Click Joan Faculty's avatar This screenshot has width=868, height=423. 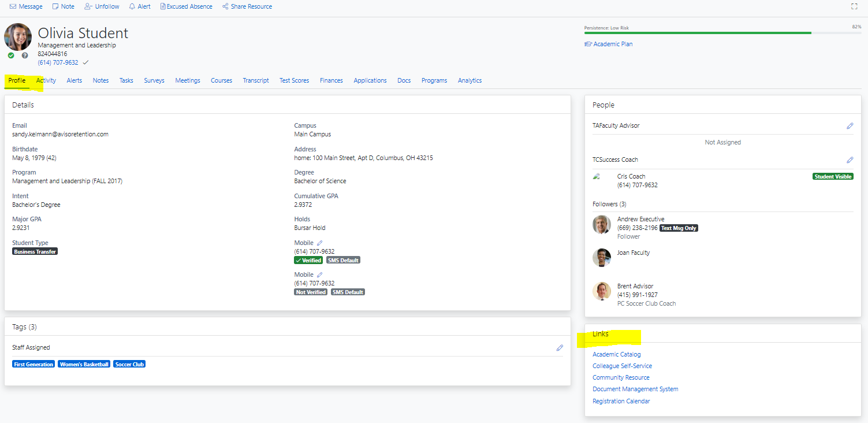[x=602, y=258]
